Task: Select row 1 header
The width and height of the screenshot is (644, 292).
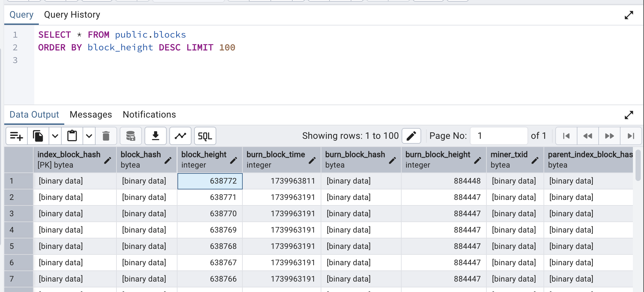Action: tap(19, 181)
